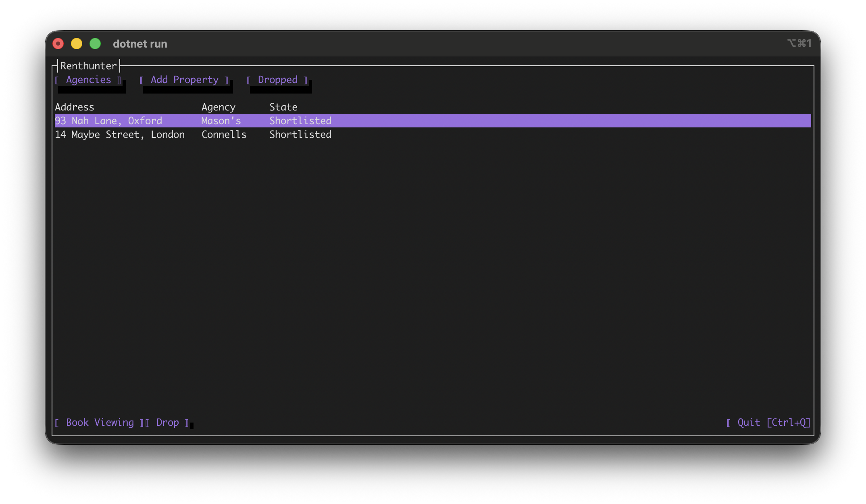Show the Dropped properties list
The height and width of the screenshot is (504, 866).
tap(277, 80)
